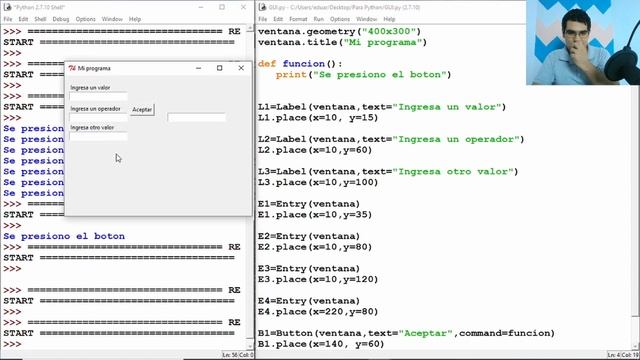This screenshot has width=640, height=360.
Task: Focus the result entry right of Aceptar
Action: (196, 118)
